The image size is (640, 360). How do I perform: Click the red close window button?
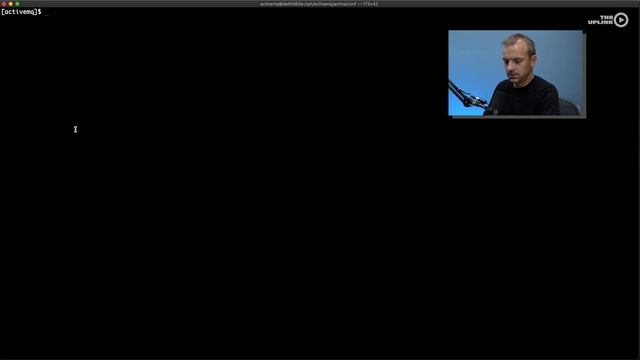click(4, 4)
